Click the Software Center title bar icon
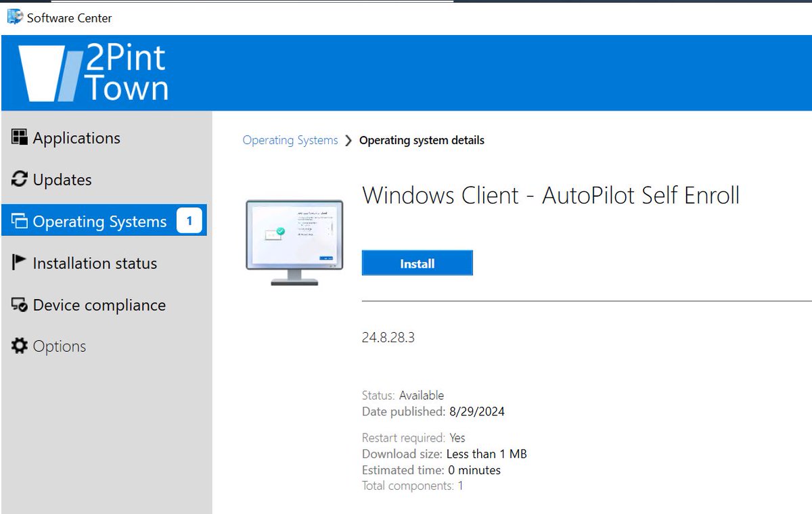812x514 pixels. [14, 18]
